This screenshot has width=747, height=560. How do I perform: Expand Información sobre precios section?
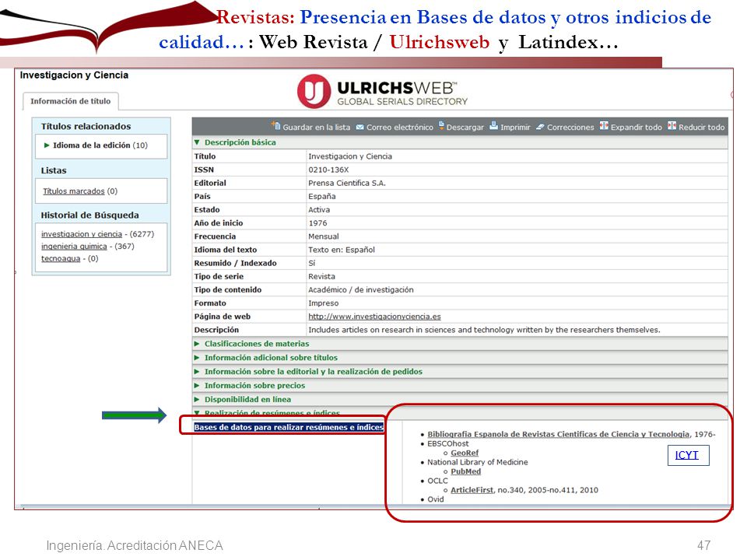pyautogui.click(x=197, y=386)
